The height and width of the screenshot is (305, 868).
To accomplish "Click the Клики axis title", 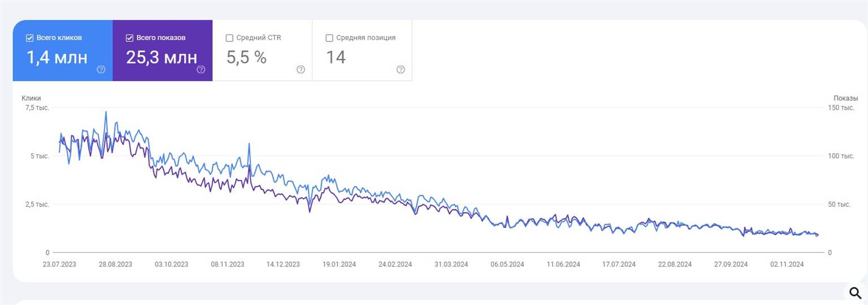I will click(32, 98).
